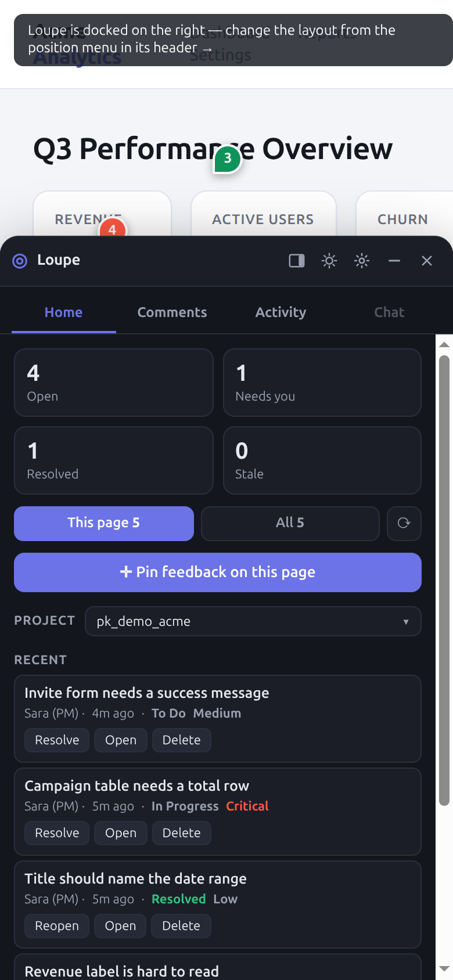This screenshot has width=453, height=980.
Task: Click 'Invite form needs a success message' title
Action: click(147, 693)
